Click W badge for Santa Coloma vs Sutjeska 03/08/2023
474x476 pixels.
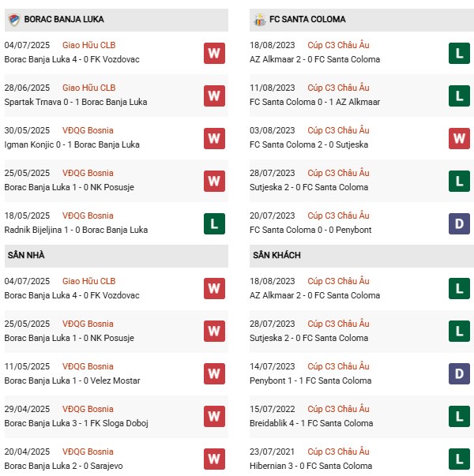[459, 138]
